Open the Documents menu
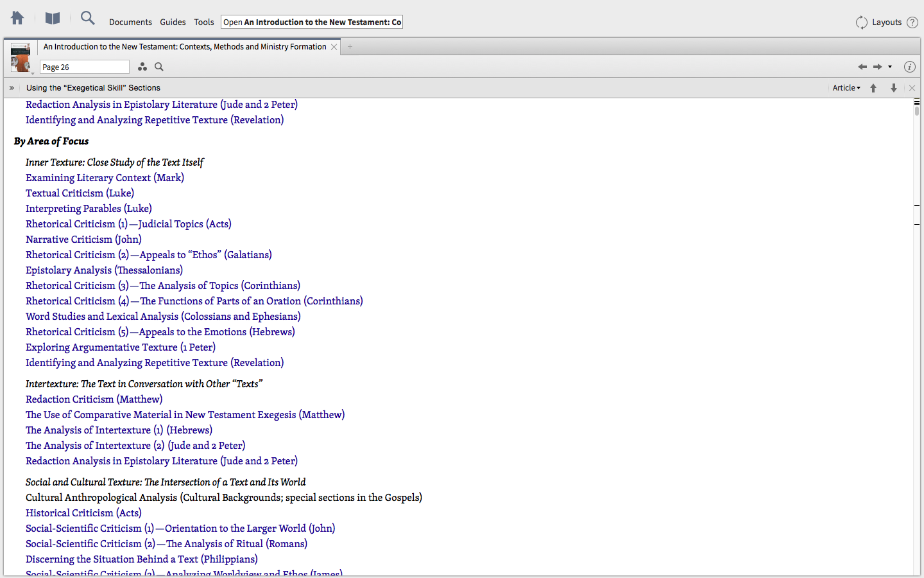924x578 pixels. [x=130, y=22]
